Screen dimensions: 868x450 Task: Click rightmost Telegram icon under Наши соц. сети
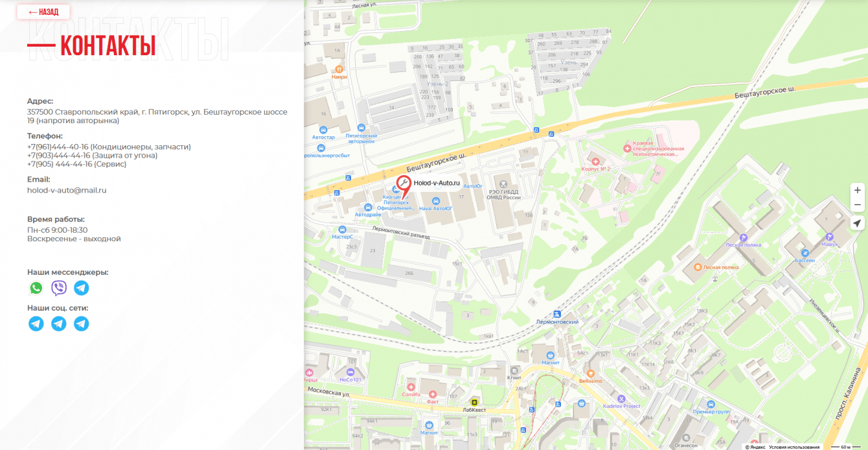coord(81,324)
